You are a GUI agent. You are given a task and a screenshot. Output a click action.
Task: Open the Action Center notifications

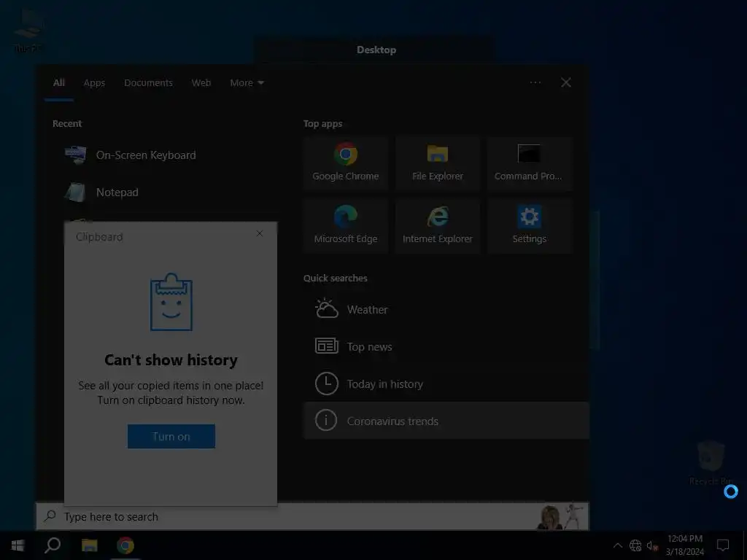[723, 545]
